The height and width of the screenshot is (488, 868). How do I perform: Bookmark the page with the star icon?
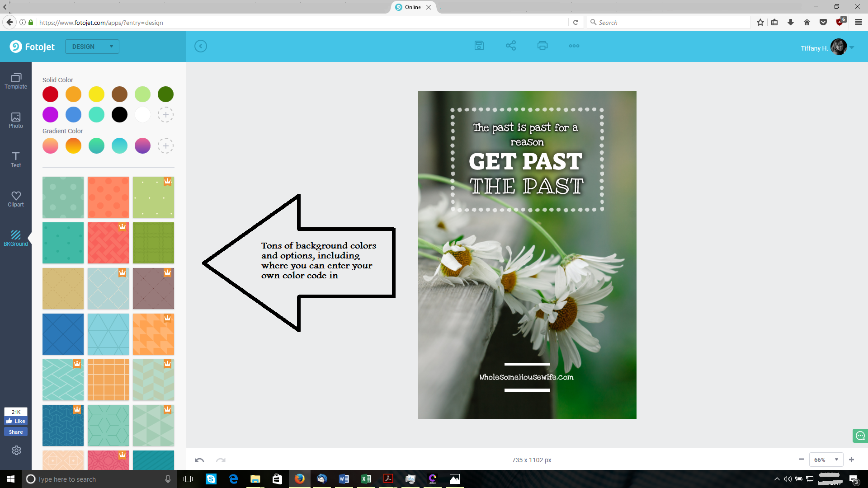click(x=760, y=23)
